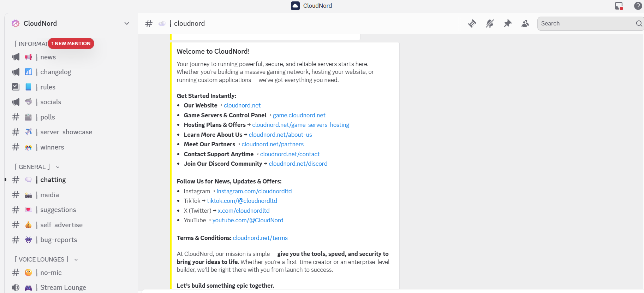Viewport: 644px width, 293px height.
Task: Click the megaphone icon beside socials
Action: click(x=16, y=102)
